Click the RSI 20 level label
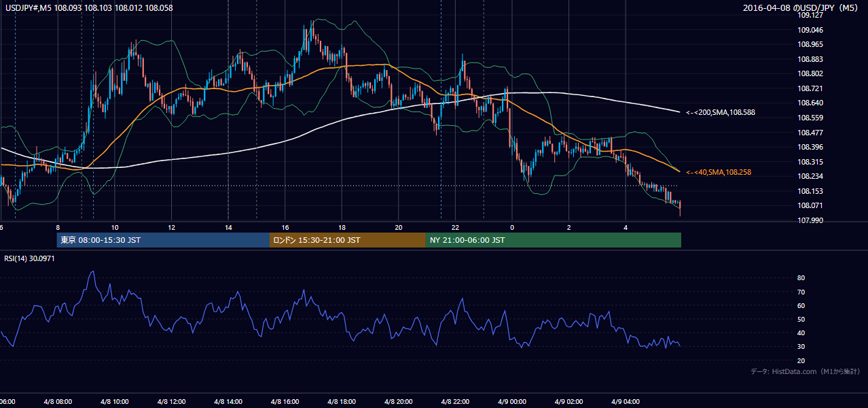The height and width of the screenshot is (408, 868). 801,360
